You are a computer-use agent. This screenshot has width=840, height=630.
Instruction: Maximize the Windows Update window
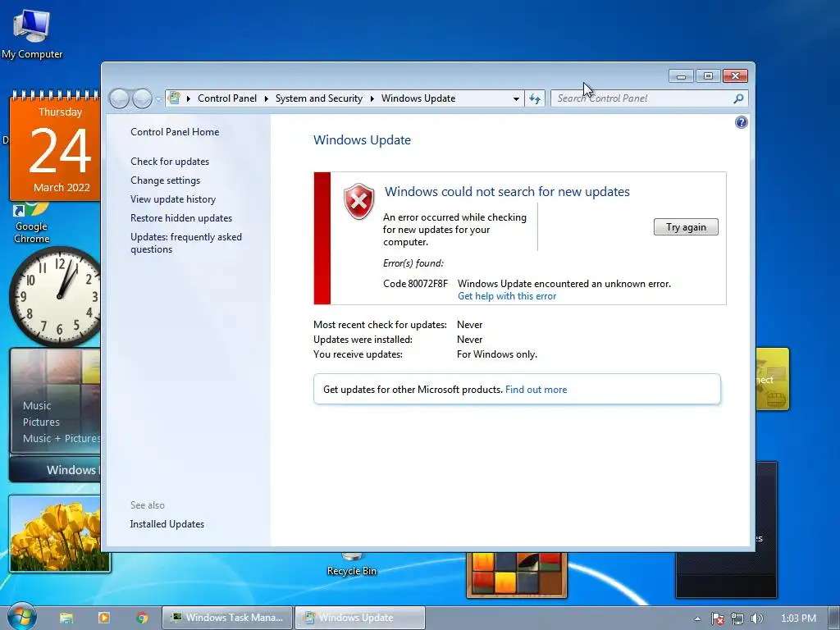(x=708, y=76)
